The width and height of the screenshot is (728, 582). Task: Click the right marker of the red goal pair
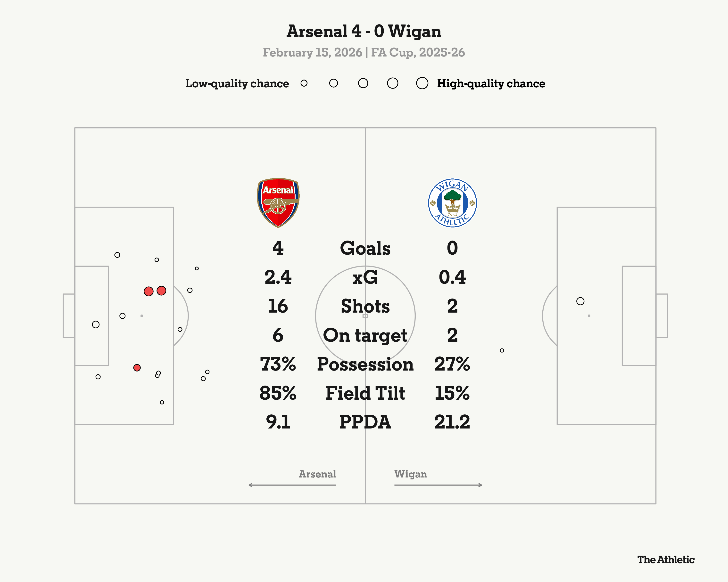click(161, 291)
